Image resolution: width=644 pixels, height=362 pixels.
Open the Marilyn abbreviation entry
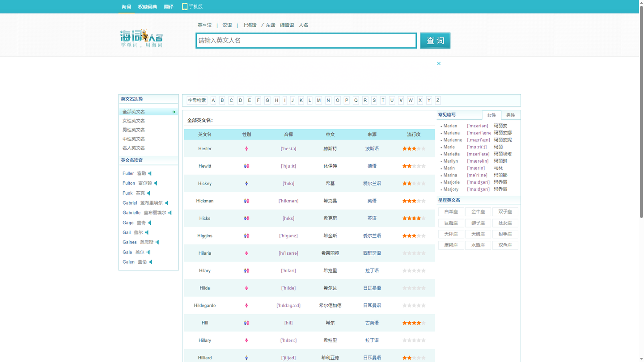(451, 161)
